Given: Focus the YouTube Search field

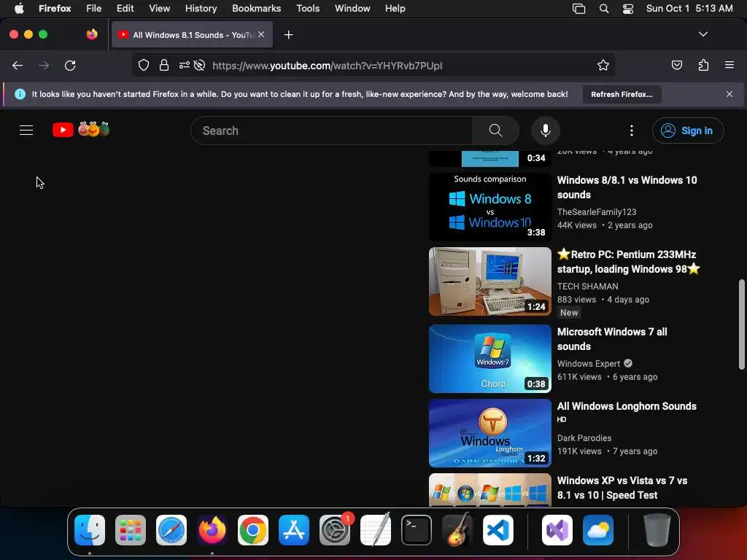Looking at the screenshot, I should click(332, 131).
